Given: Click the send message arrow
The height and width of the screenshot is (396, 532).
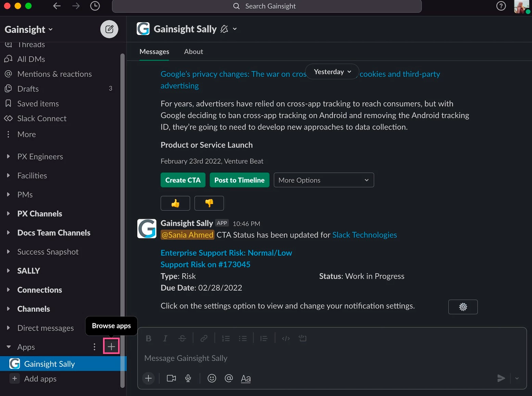Looking at the screenshot, I should coord(501,379).
